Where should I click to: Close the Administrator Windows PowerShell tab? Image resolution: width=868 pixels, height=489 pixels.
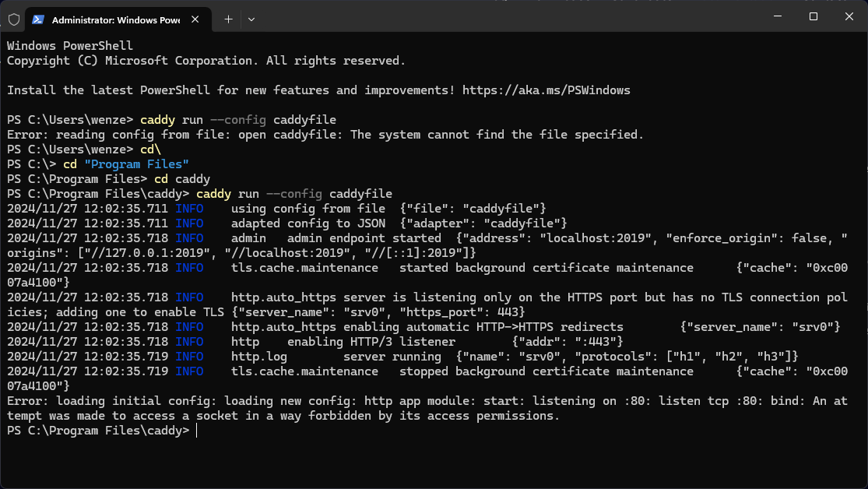[x=198, y=19]
